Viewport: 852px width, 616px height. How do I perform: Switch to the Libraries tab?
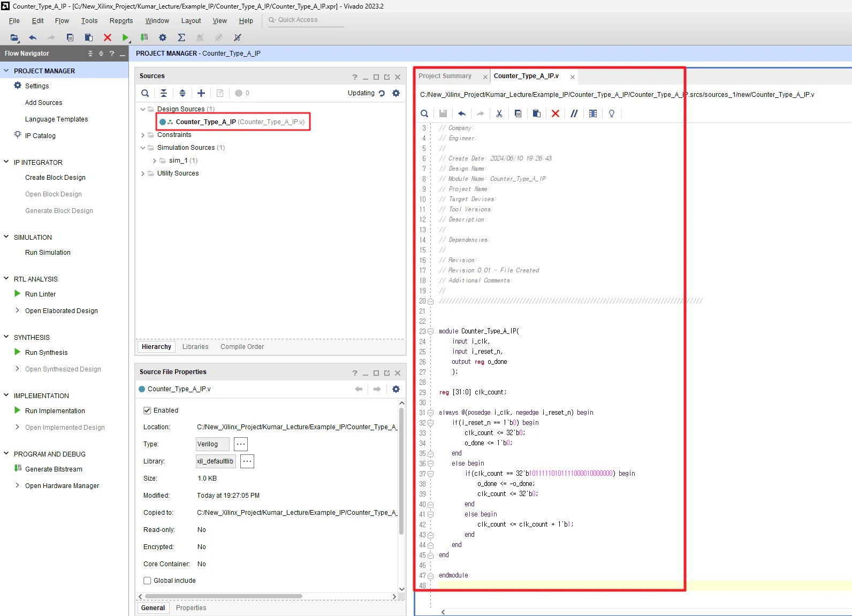195,347
